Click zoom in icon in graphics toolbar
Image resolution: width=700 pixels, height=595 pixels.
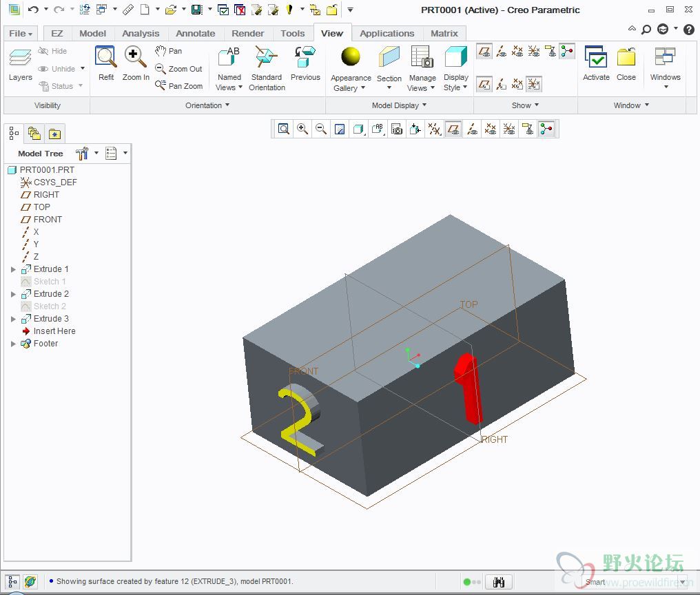tap(302, 129)
